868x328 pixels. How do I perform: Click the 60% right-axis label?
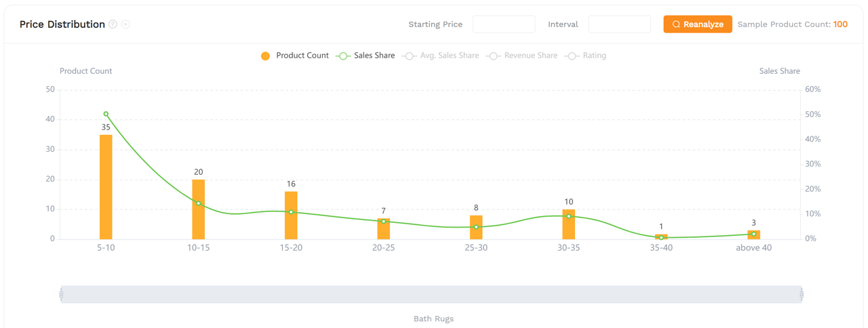(812, 89)
